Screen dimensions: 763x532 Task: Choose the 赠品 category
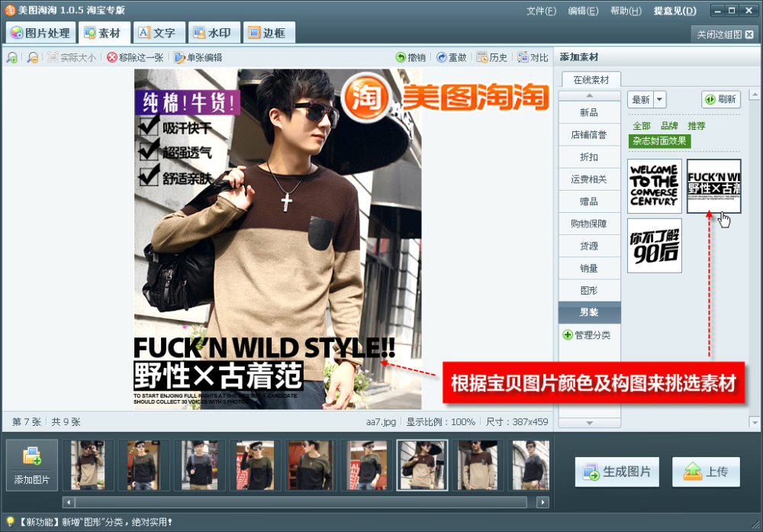(589, 202)
